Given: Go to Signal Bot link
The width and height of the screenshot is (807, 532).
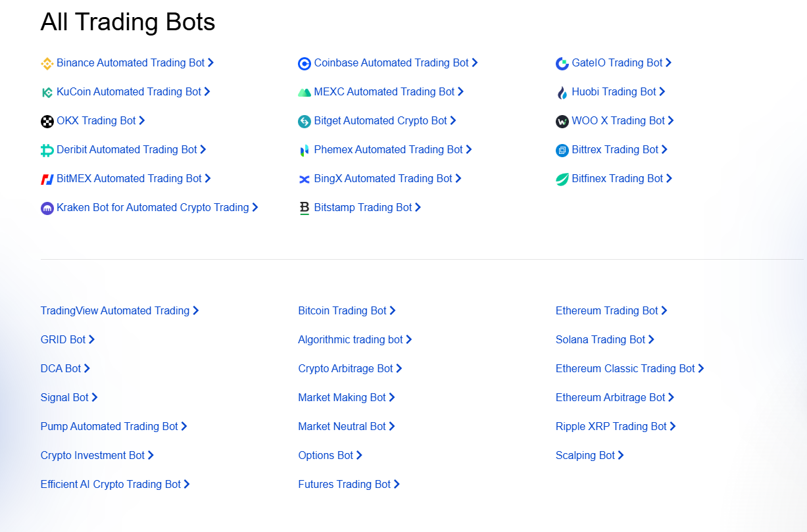Looking at the screenshot, I should click(69, 398).
